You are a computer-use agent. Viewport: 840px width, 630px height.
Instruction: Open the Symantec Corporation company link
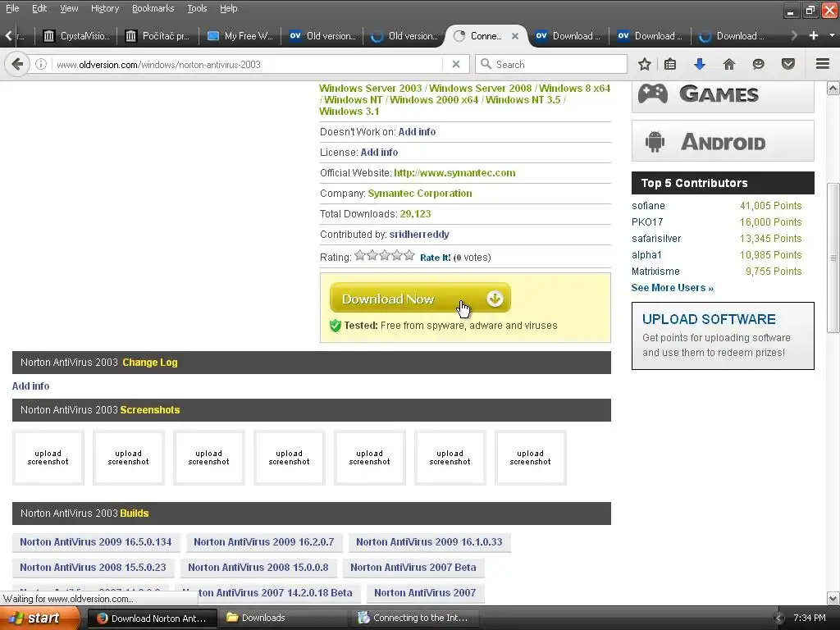point(419,193)
